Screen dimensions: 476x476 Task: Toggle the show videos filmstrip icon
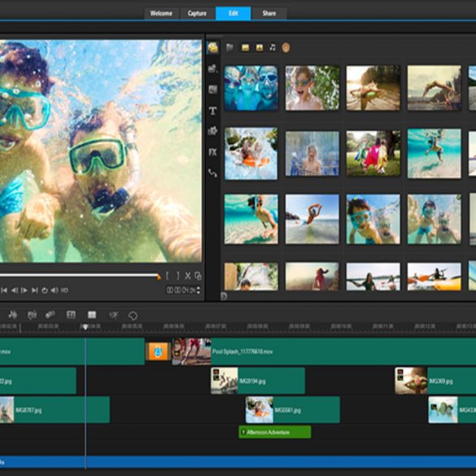point(245,48)
